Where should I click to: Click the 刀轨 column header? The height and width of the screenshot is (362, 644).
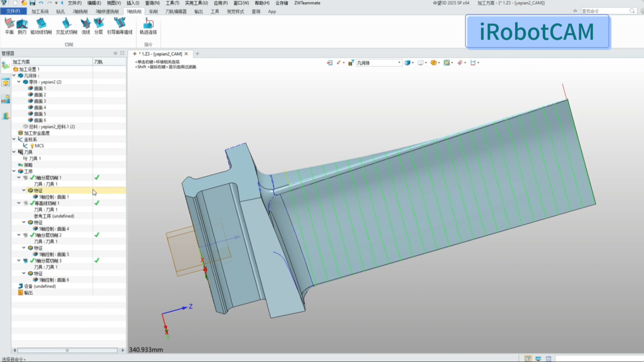(x=110, y=62)
